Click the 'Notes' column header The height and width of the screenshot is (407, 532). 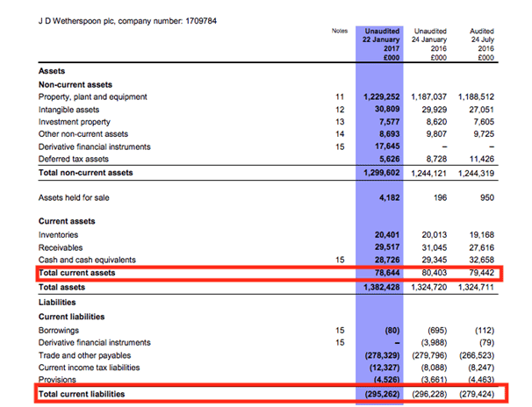tap(340, 31)
